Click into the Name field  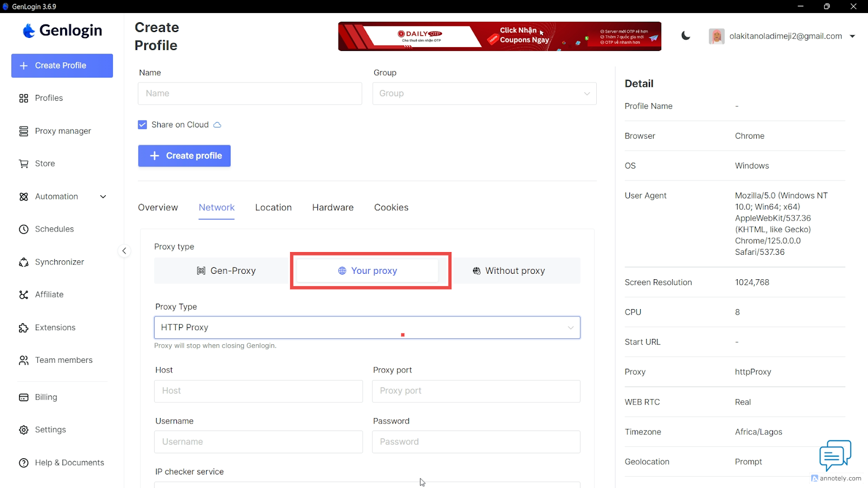[250, 94]
